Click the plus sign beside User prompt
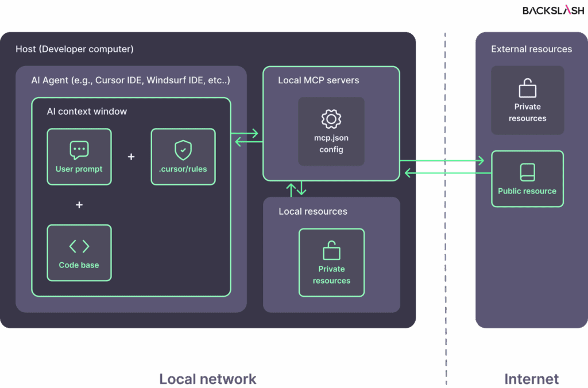This screenshot has height=388, width=588. 131,157
